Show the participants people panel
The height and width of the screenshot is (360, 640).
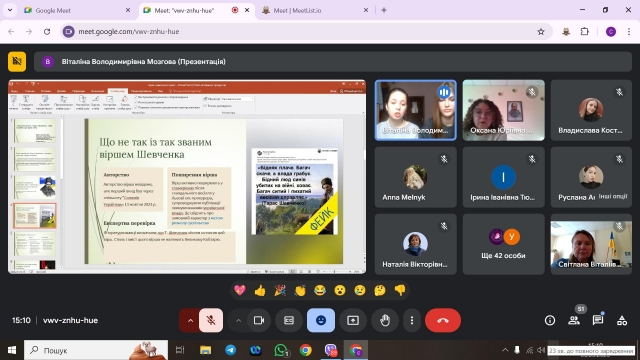tap(574, 320)
